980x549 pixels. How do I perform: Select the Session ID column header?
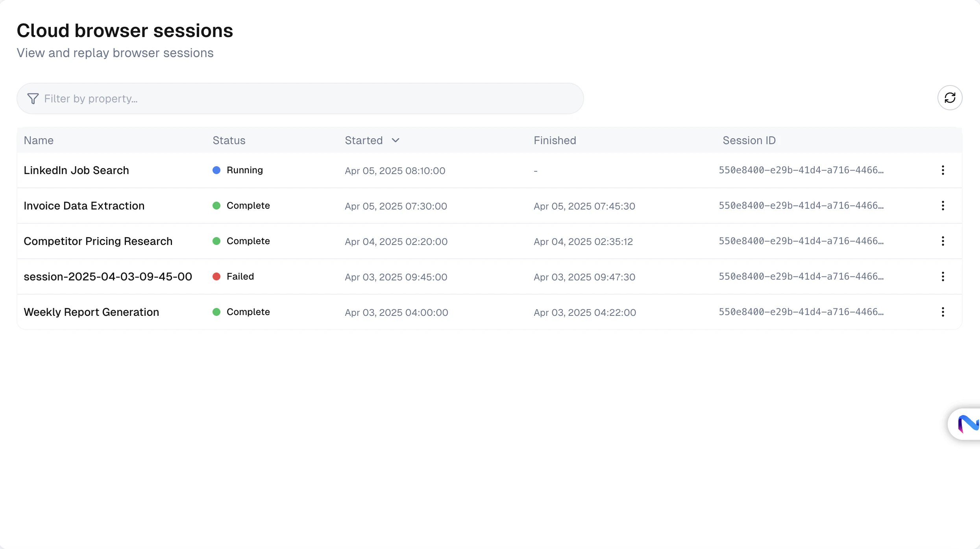(749, 140)
